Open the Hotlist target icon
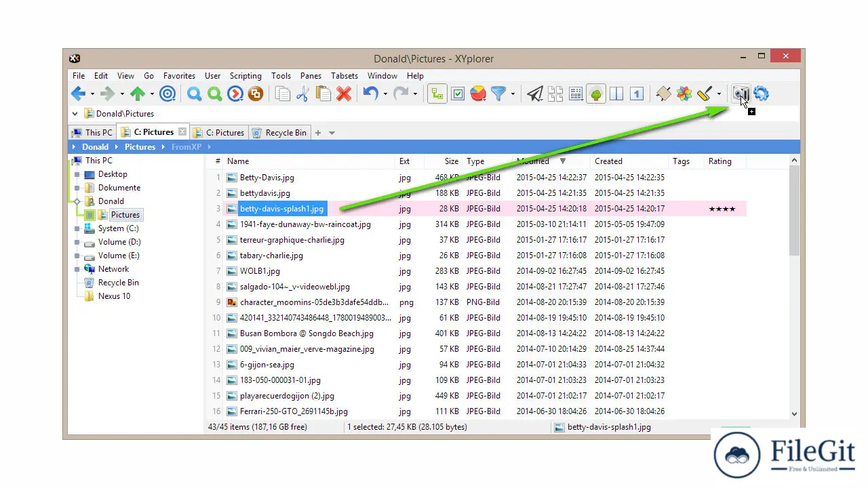The width and height of the screenshot is (868, 488). click(167, 94)
